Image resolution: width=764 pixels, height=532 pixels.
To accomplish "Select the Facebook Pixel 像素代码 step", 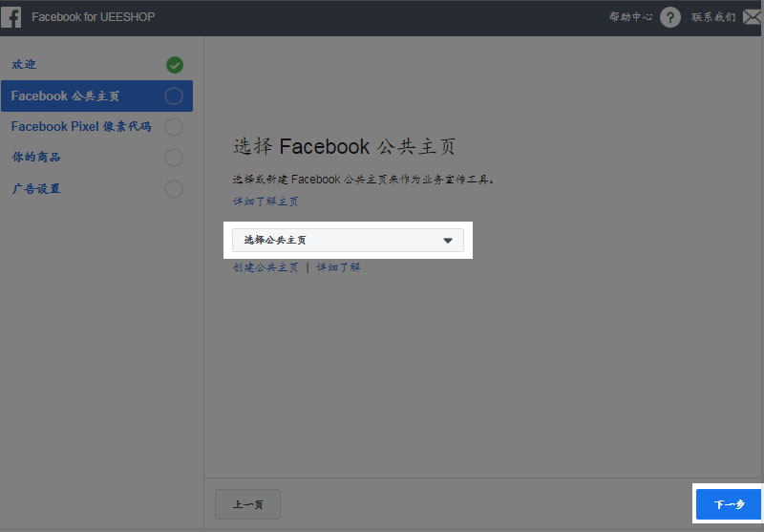I will click(x=81, y=127).
